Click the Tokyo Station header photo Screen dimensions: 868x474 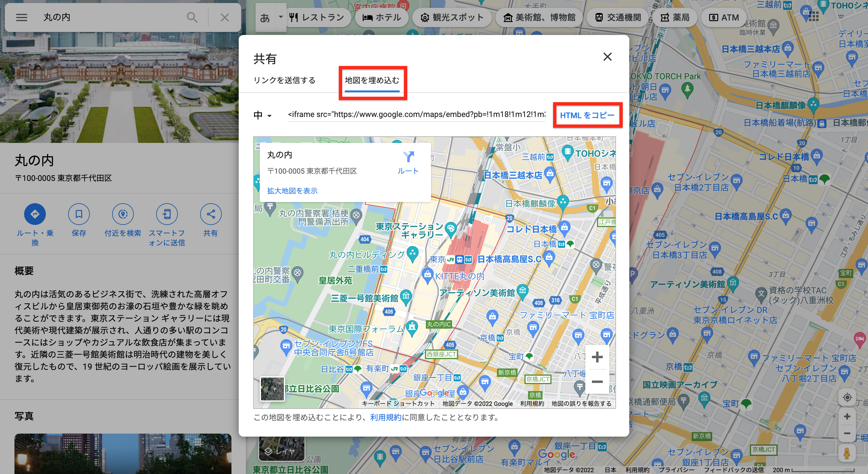click(x=120, y=88)
